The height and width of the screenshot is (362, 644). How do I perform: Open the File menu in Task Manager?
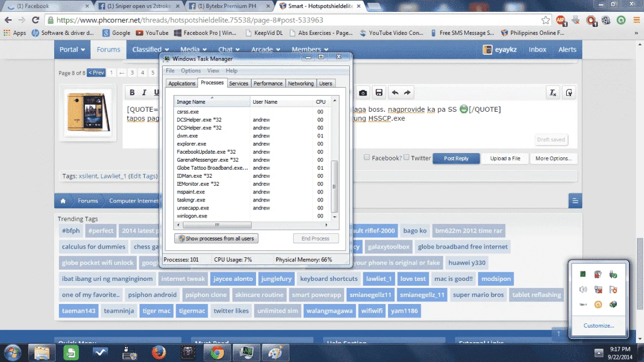click(x=170, y=70)
